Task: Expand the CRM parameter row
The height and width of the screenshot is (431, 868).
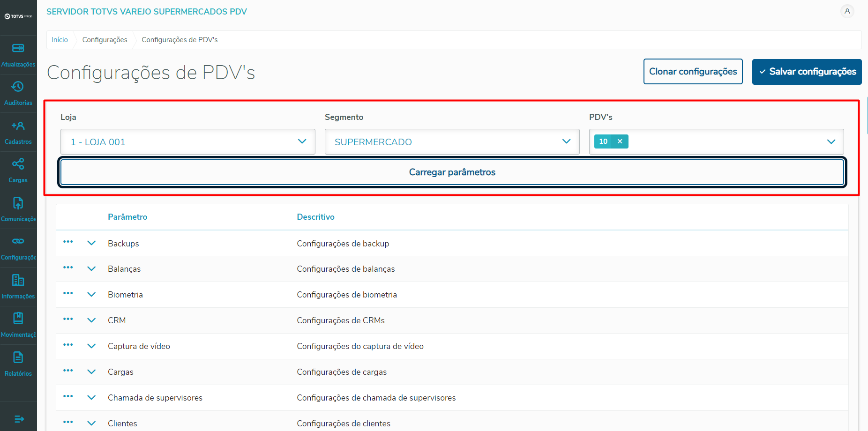Action: click(91, 320)
